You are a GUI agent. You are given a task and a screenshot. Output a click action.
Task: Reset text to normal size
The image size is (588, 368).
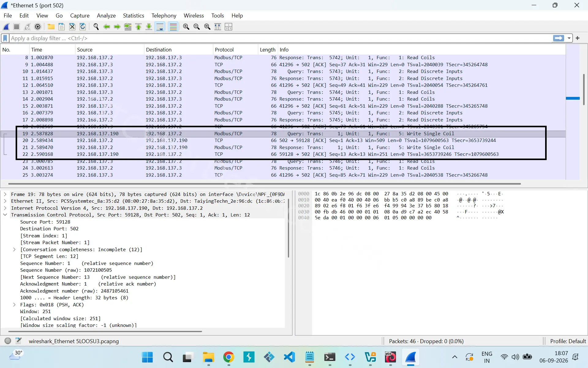point(207,27)
